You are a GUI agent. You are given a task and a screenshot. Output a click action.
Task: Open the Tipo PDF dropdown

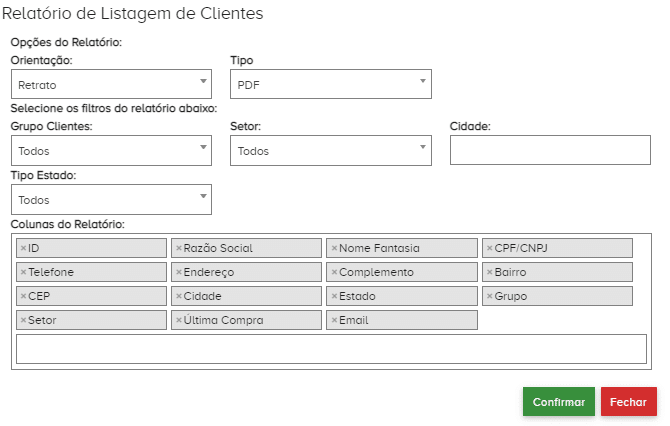tap(331, 85)
